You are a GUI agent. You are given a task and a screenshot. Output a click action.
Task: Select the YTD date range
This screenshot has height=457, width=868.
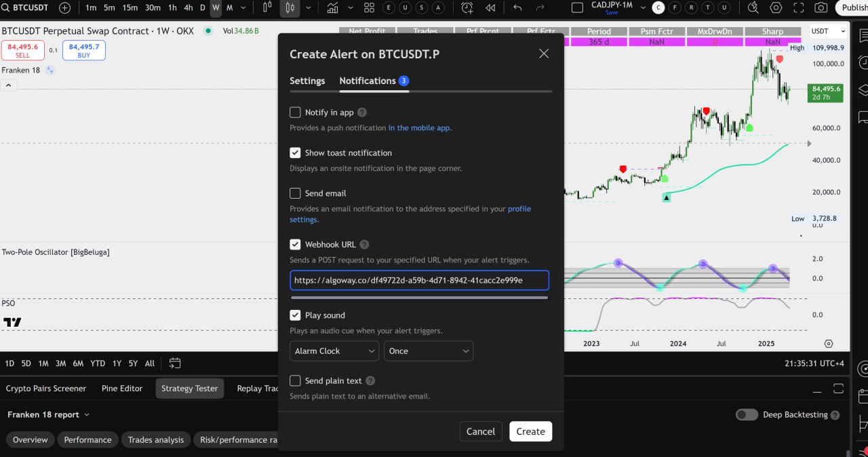pos(98,363)
